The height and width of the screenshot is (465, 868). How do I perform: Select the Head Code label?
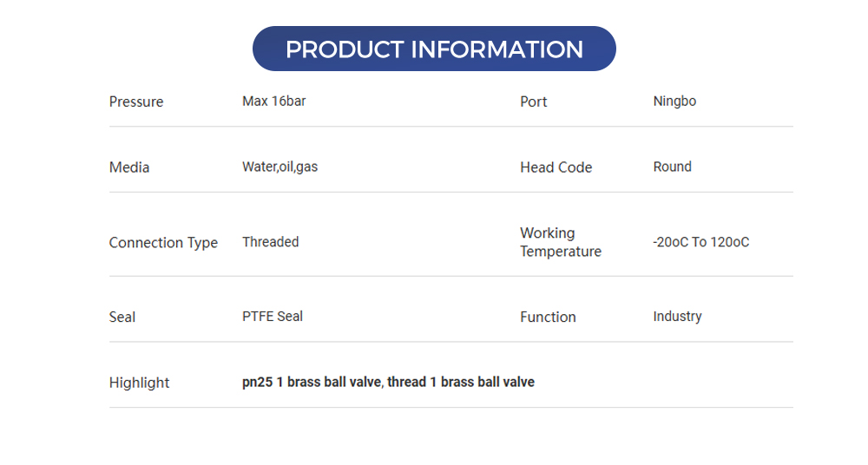(x=556, y=167)
